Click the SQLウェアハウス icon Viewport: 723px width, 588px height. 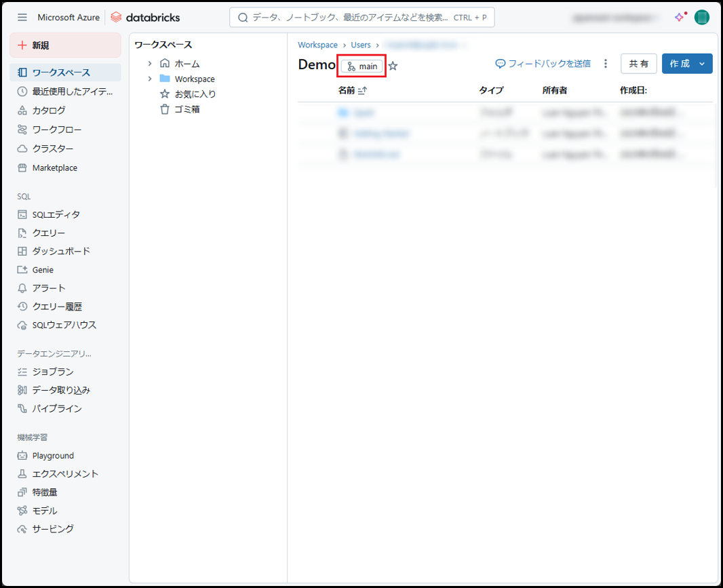point(22,325)
